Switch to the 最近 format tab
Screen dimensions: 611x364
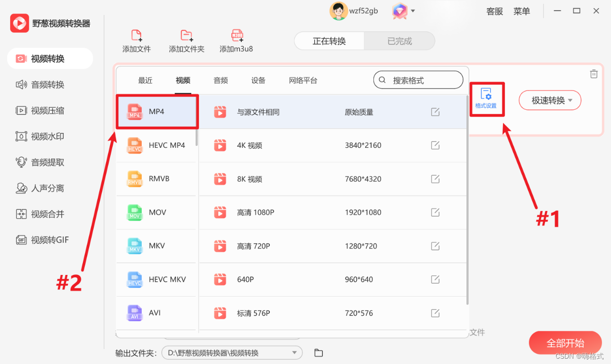tap(145, 80)
